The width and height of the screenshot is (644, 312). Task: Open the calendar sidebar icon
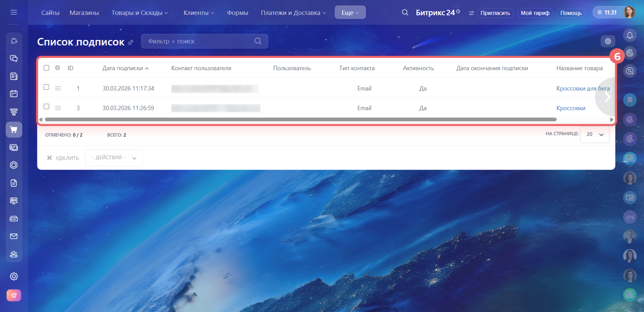click(x=14, y=94)
